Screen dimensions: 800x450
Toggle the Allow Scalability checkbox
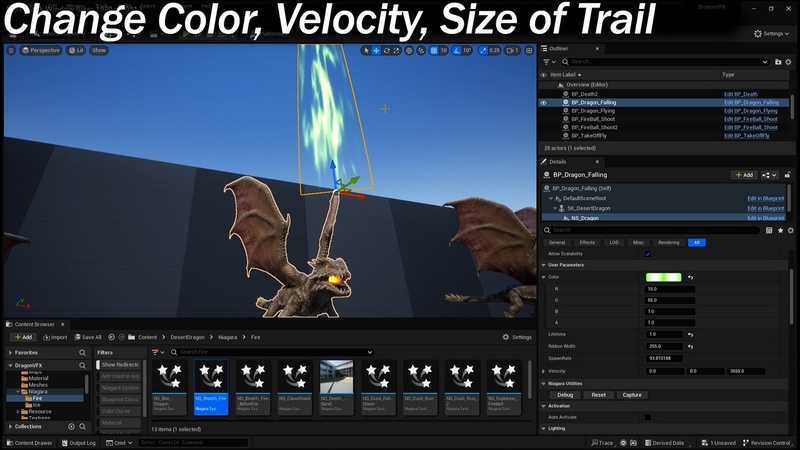click(x=648, y=254)
